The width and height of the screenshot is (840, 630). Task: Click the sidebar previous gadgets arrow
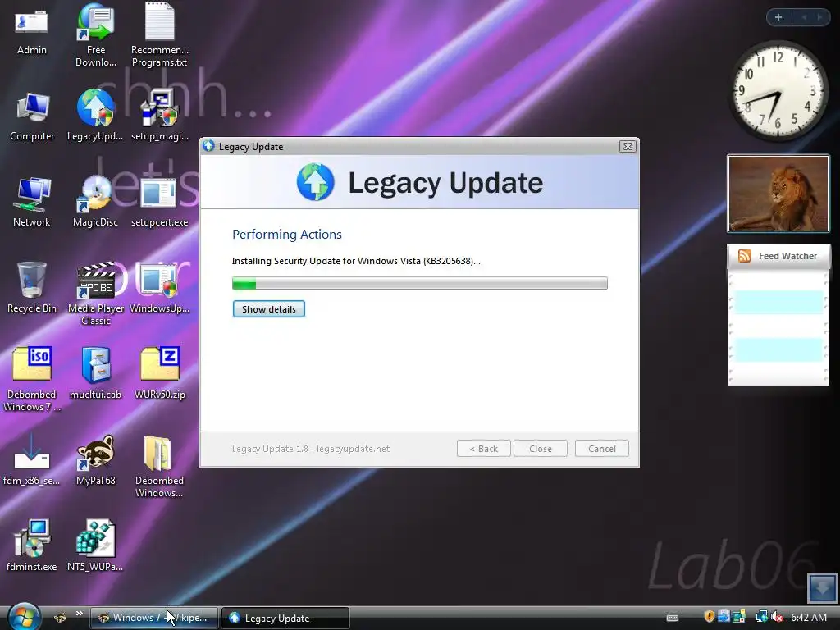(x=804, y=17)
